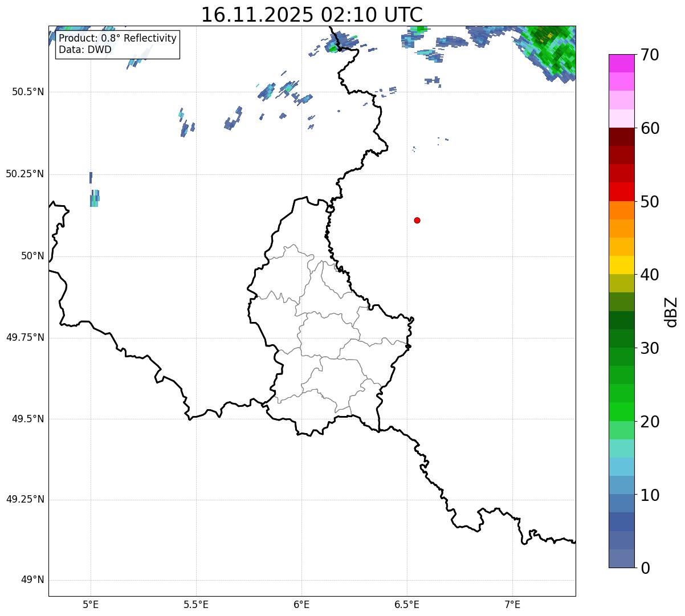Click the plot title showing 16.11.2025 02:10 UTC
The image size is (685, 616).
pyautogui.click(x=312, y=15)
